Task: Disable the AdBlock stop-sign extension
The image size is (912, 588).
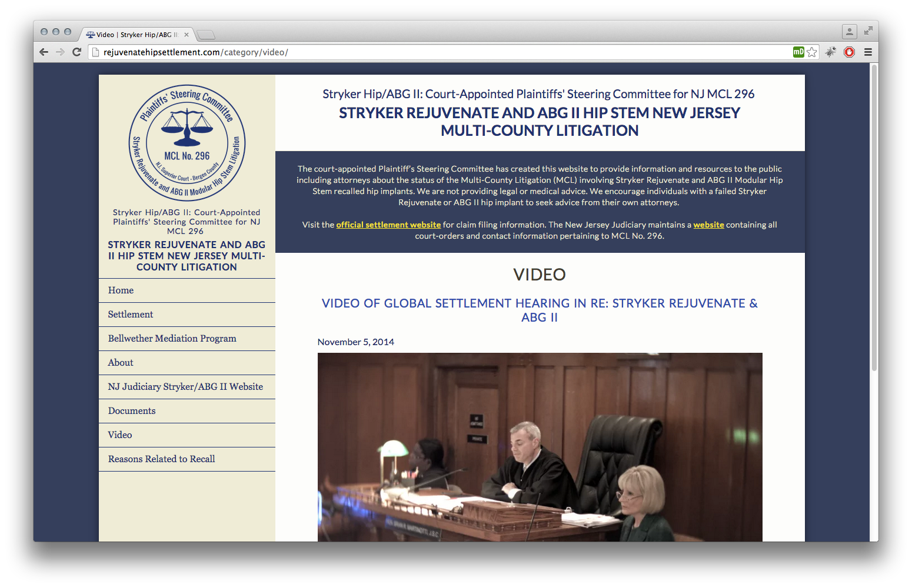Action: [849, 52]
